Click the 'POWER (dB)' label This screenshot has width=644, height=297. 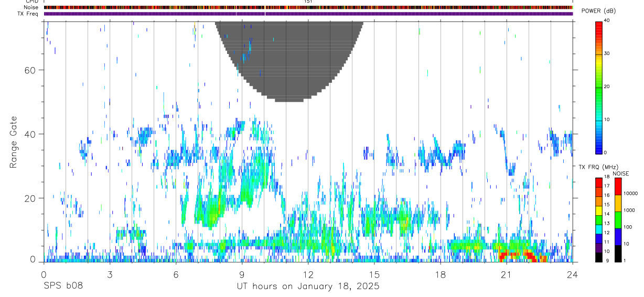coord(598,11)
